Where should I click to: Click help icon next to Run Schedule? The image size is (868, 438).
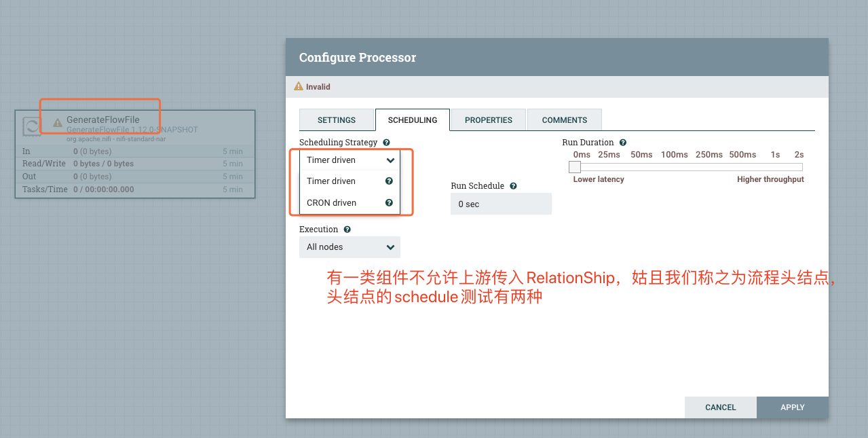(513, 186)
